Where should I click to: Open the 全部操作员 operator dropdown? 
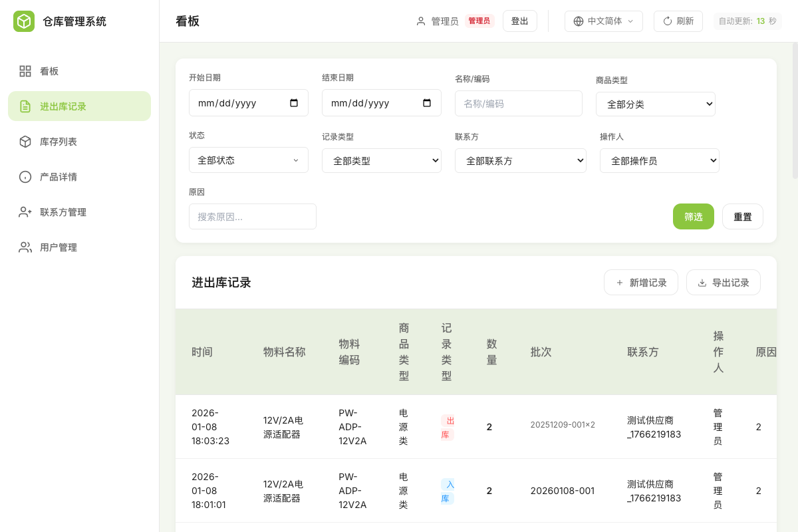[660, 160]
